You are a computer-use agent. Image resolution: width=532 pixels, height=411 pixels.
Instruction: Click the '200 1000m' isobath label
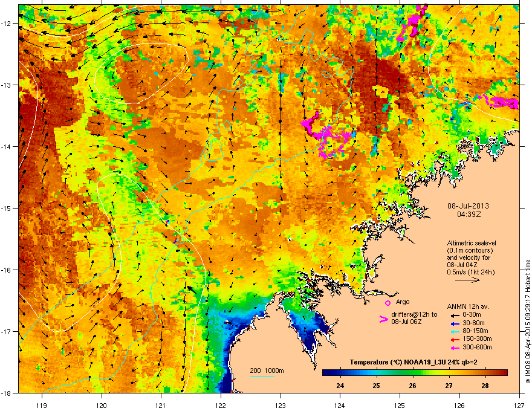(267, 371)
